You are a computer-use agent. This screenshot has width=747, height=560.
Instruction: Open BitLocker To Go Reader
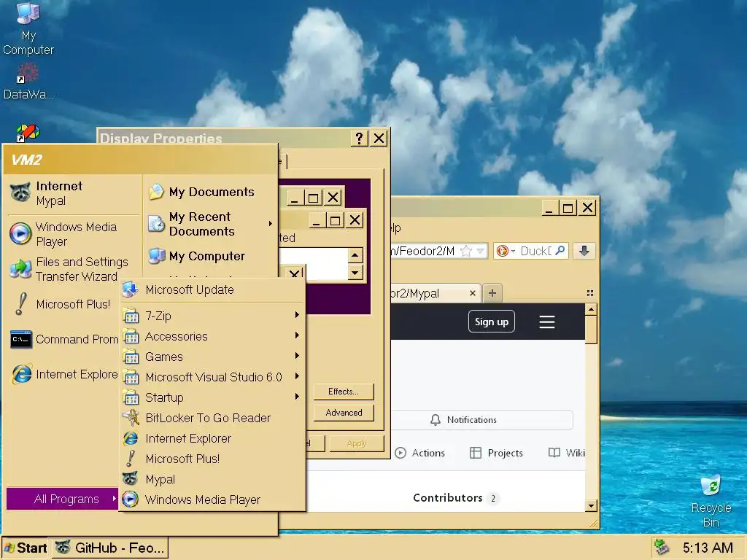pos(212,418)
